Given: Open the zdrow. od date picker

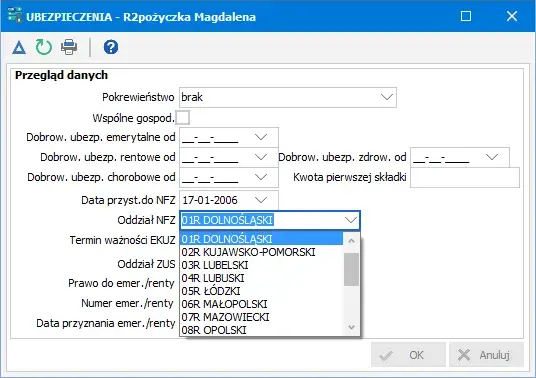Looking at the screenshot, I should (x=492, y=157).
